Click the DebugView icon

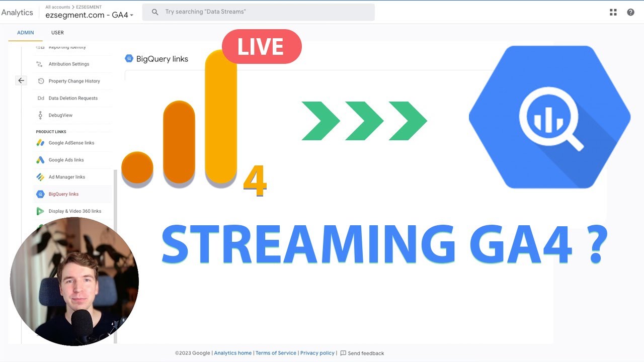[41, 115]
